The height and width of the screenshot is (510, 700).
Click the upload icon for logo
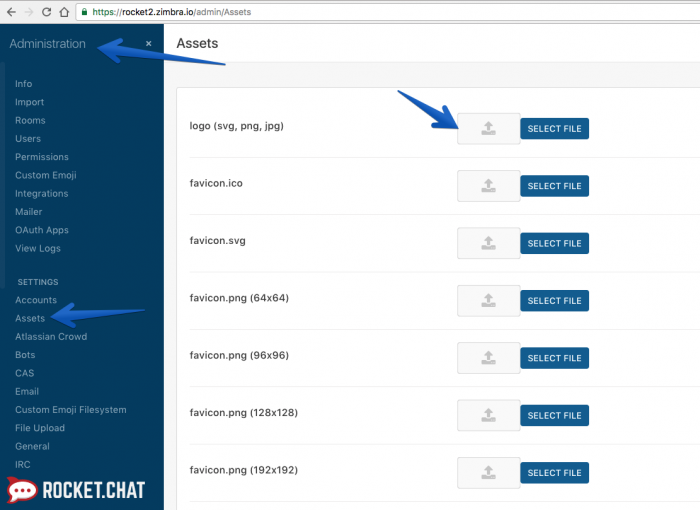(488, 129)
